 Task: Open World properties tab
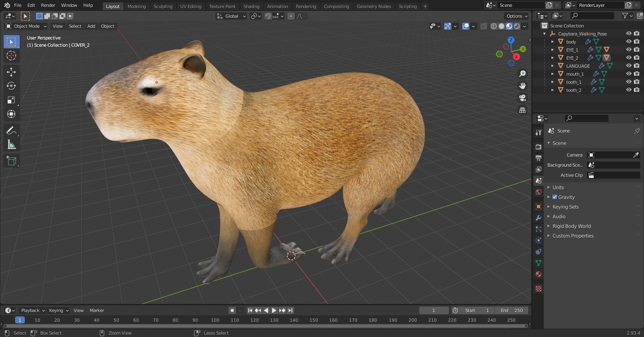click(x=539, y=192)
